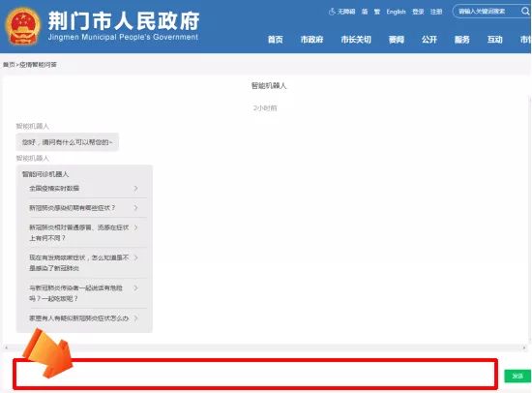Click chevron beside the 普通感冒、流感 comparison question
Screen dimensions: 532x393
click(x=135, y=227)
